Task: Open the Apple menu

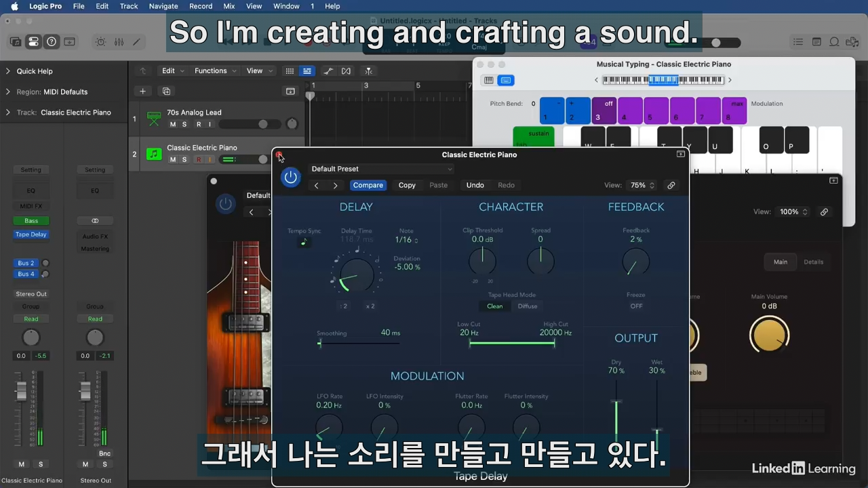Action: tap(14, 6)
